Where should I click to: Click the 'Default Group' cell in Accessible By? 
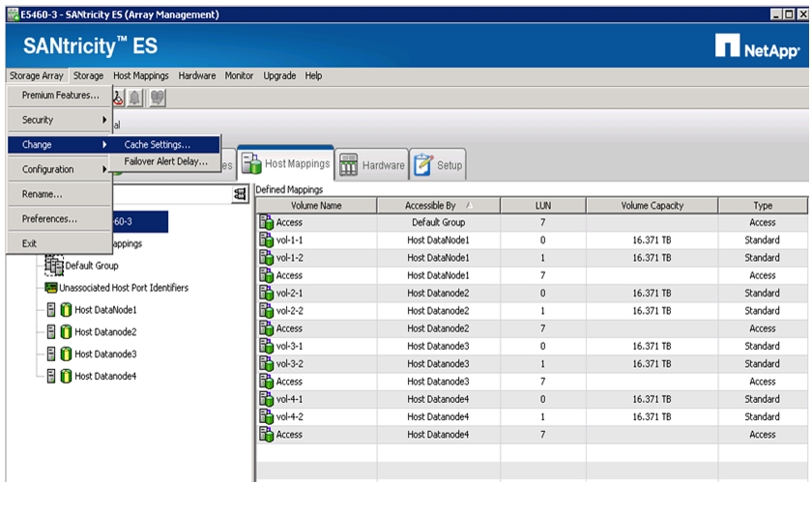click(438, 222)
